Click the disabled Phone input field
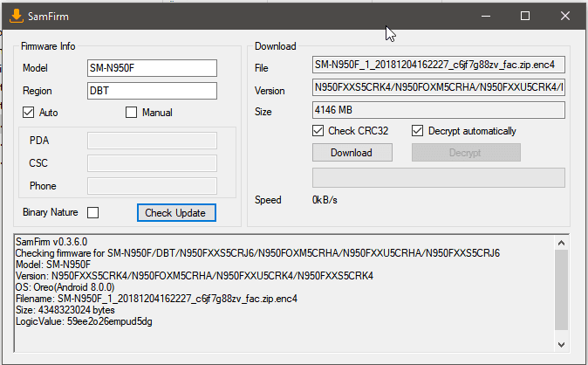Image resolution: width=588 pixels, height=365 pixels. click(152, 186)
